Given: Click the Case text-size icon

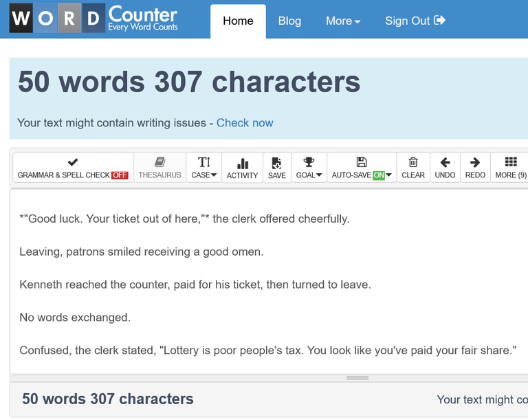Looking at the screenshot, I should coord(204,162).
